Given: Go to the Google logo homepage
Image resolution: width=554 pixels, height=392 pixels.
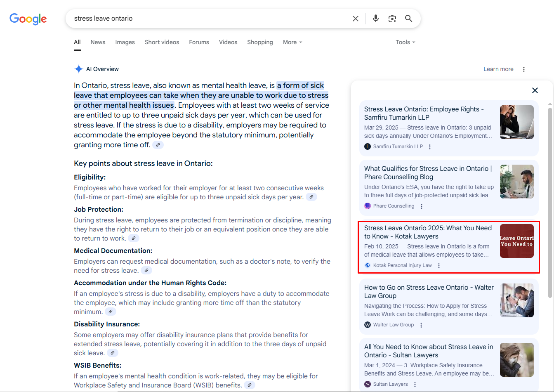Looking at the screenshot, I should (x=28, y=19).
